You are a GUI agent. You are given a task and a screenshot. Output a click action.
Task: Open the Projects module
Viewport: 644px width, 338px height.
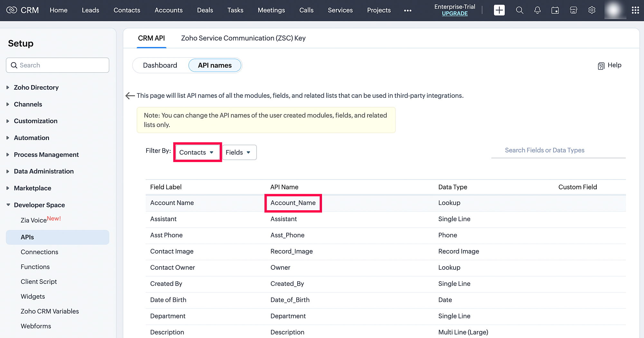pos(379,10)
